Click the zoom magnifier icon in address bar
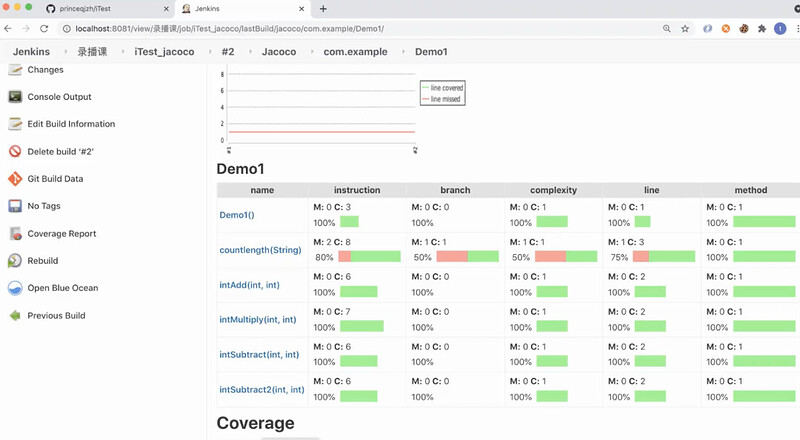The height and width of the screenshot is (440, 800). pos(666,29)
